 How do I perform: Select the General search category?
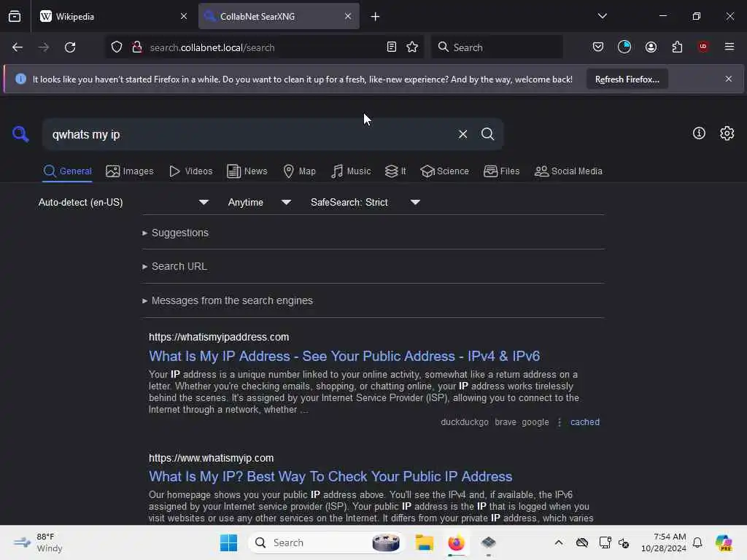click(68, 171)
